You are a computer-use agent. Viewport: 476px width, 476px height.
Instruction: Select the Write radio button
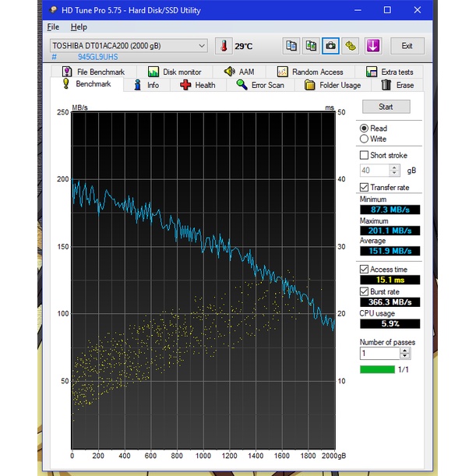tap(365, 139)
